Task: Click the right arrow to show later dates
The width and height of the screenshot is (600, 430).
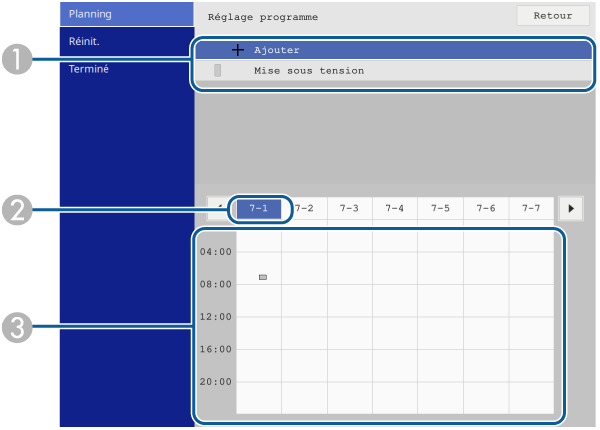Action: [x=570, y=208]
